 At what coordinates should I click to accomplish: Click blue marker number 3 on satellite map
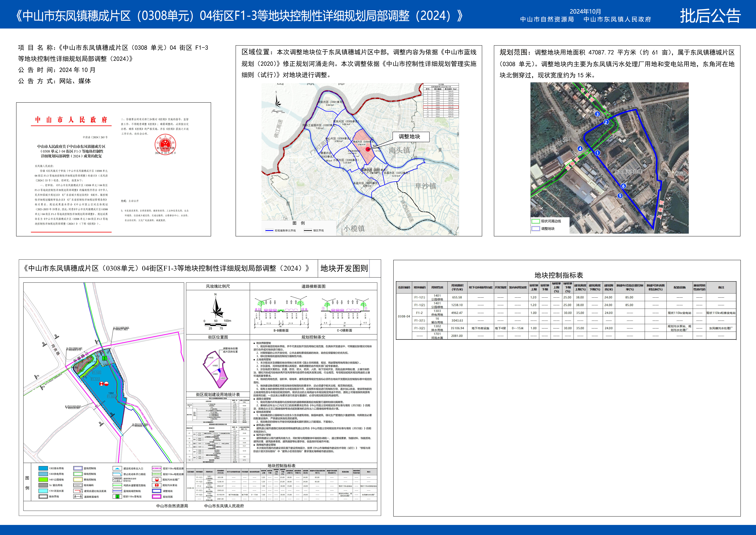pos(597,114)
